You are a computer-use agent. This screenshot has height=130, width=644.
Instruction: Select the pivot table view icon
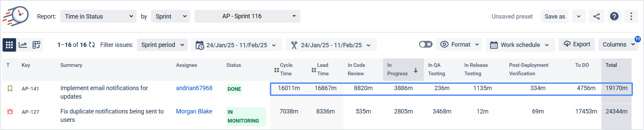[36, 45]
